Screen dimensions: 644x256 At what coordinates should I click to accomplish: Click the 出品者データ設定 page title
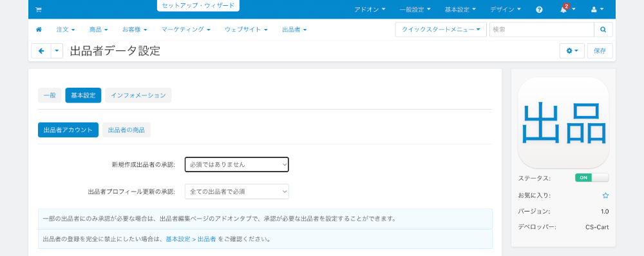(115, 51)
